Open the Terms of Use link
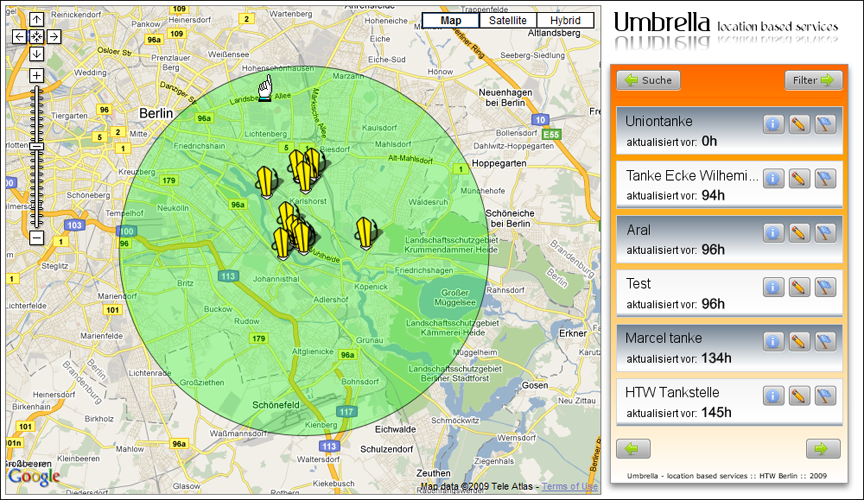 [x=570, y=486]
